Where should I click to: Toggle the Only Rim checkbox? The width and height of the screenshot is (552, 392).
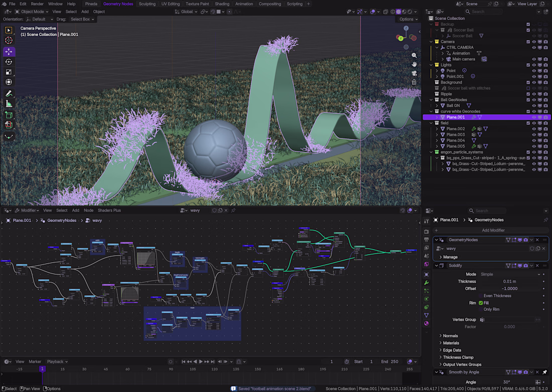click(x=481, y=309)
